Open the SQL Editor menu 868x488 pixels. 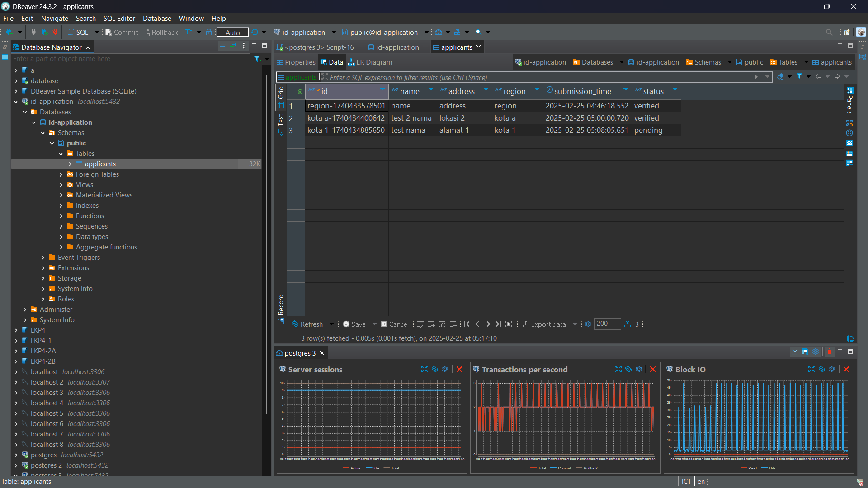(119, 19)
